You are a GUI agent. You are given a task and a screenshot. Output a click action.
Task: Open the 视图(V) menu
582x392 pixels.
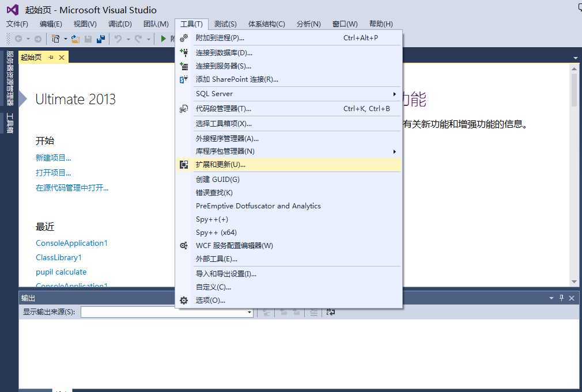click(85, 24)
